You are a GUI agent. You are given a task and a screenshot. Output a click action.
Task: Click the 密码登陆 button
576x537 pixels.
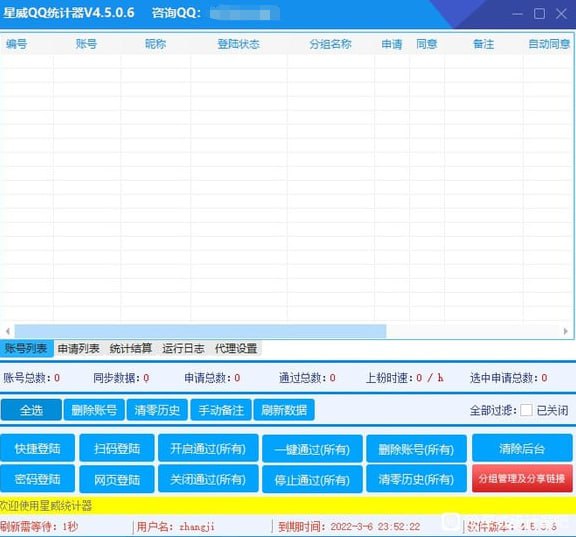[37, 479]
